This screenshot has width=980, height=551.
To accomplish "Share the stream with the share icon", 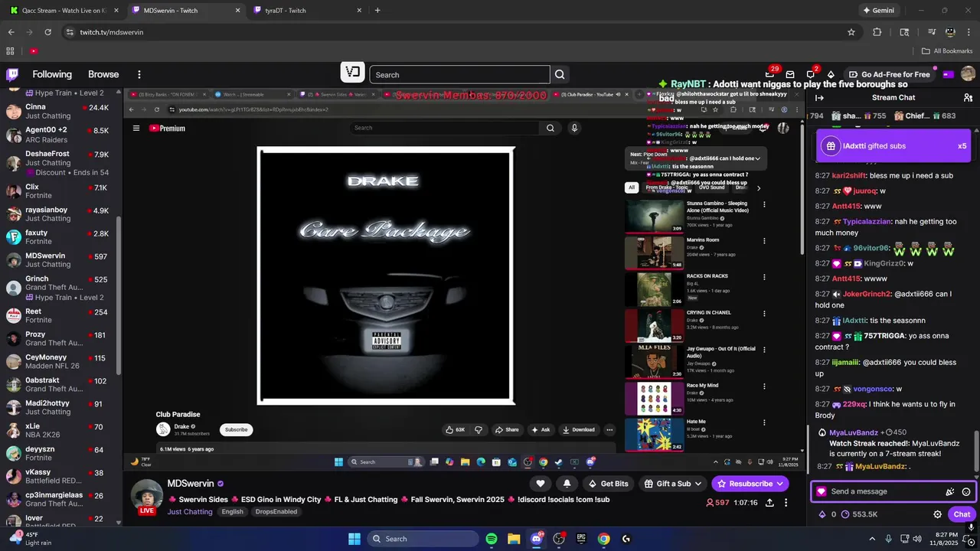I will (x=769, y=503).
